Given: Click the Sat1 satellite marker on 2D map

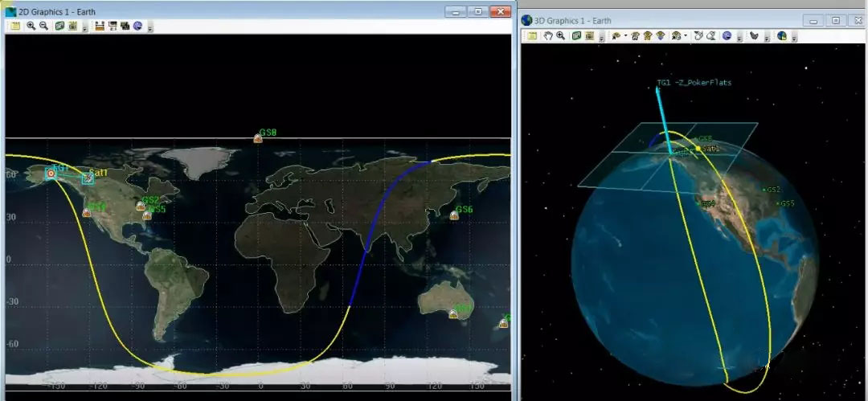Looking at the screenshot, I should coord(88,178).
